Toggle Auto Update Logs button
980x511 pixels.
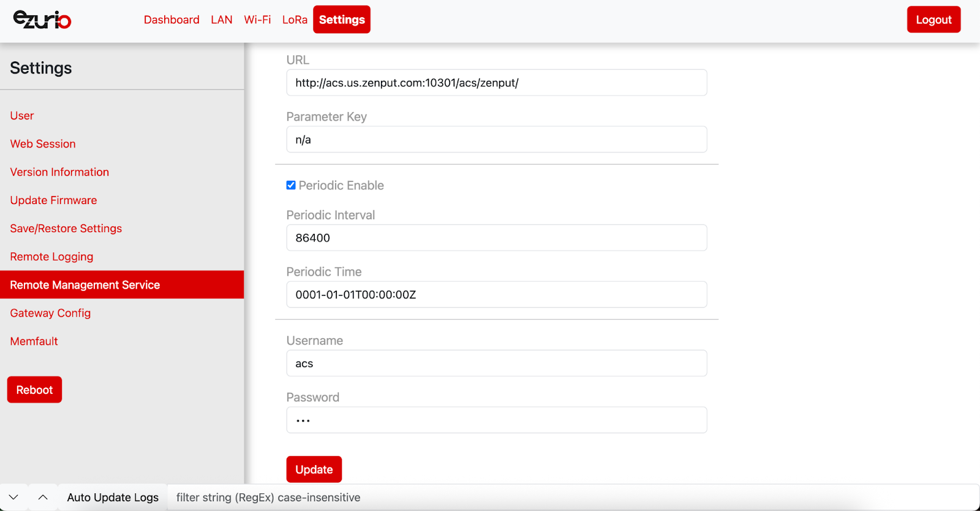(x=113, y=498)
